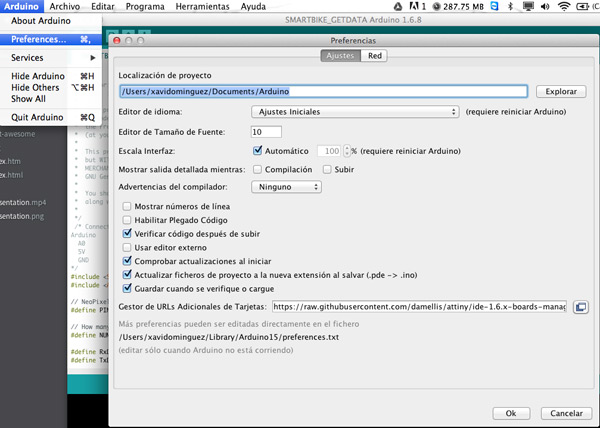Enable Habilitar Plegado Código checkbox
Viewport: 600px width, 428px height.
127,220
